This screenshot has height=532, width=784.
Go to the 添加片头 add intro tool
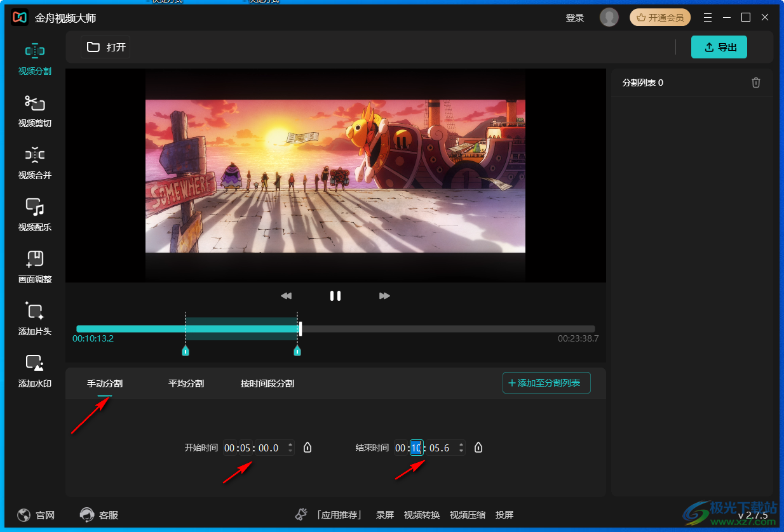(x=35, y=320)
